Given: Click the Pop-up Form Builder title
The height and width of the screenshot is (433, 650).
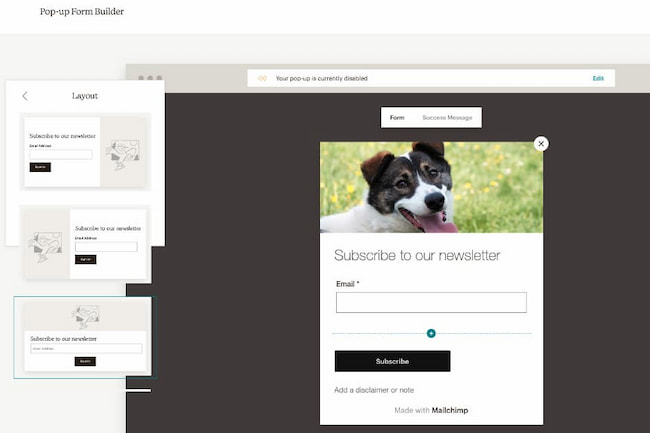Looking at the screenshot, I should (82, 12).
